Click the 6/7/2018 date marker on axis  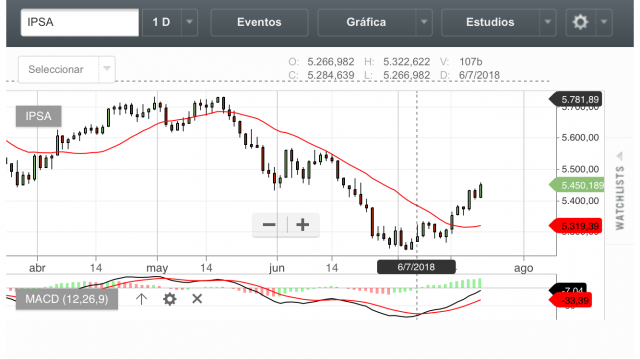[416, 267]
